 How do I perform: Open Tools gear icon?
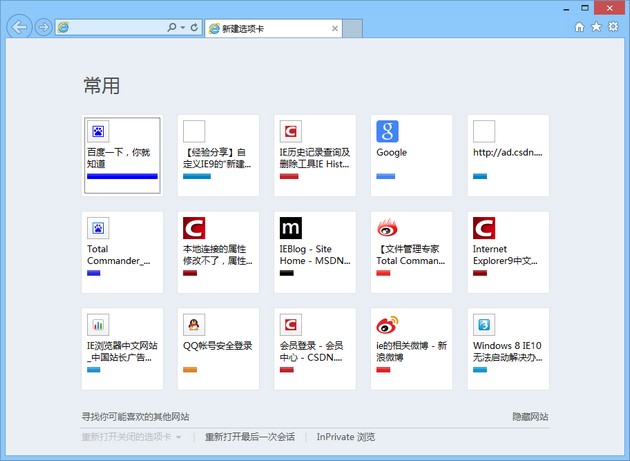tap(613, 27)
